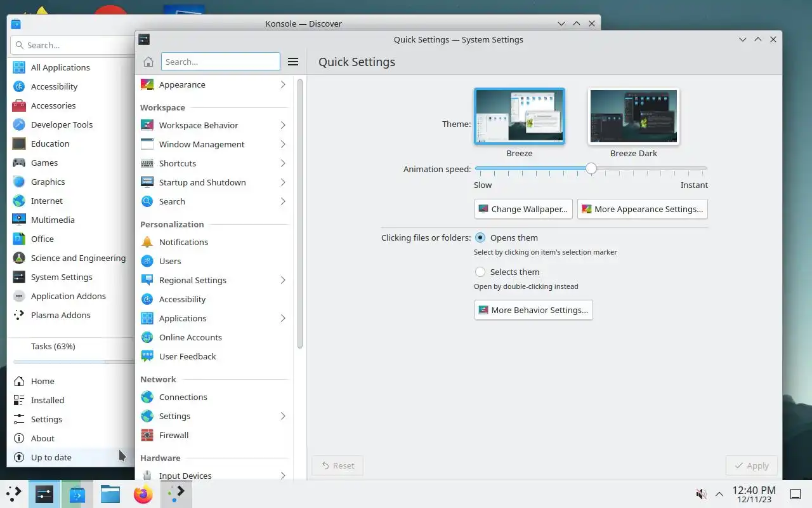Click the Multimedia icon in Discover
The width and height of the screenshot is (812, 508).
coord(19,220)
